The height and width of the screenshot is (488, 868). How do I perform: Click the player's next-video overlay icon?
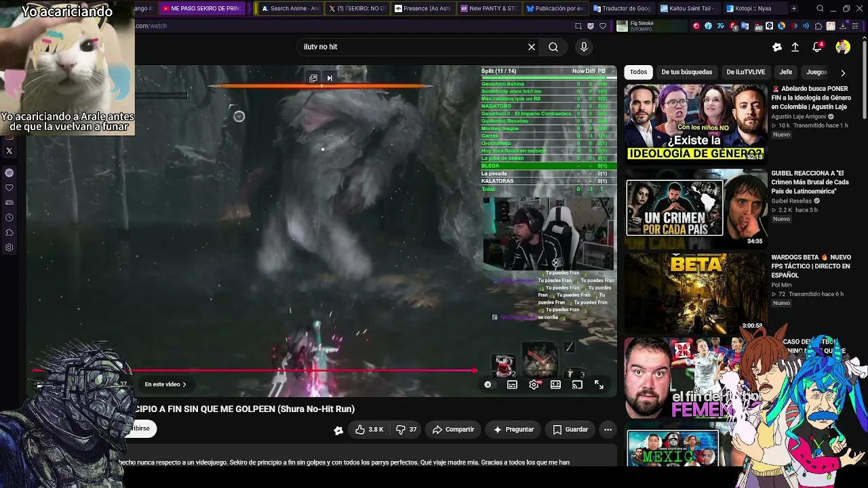point(330,78)
